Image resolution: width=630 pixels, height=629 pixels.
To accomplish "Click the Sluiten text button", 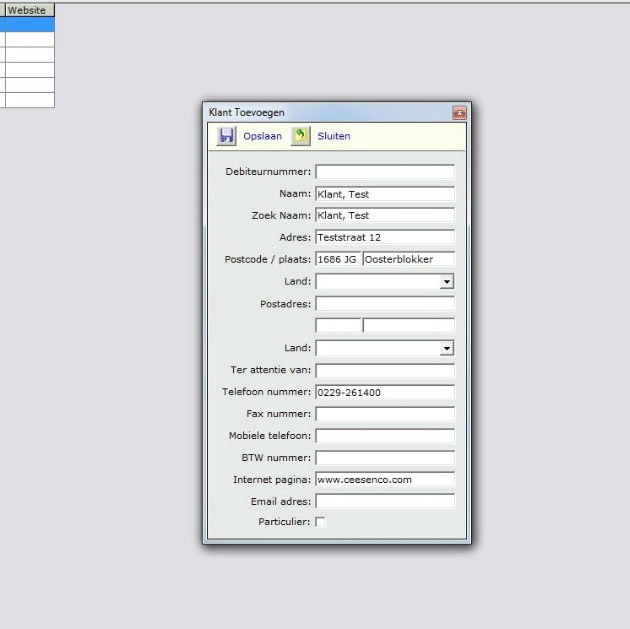I will click(x=334, y=136).
